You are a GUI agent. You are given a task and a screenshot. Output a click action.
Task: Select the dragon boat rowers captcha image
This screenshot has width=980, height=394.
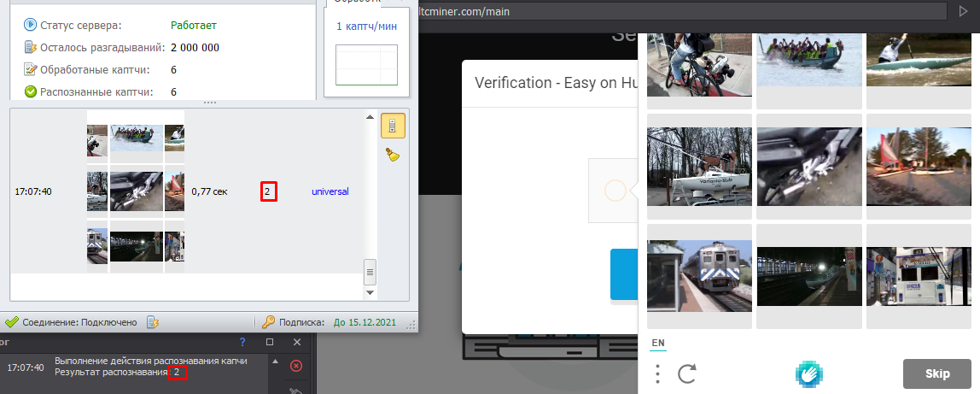pyautogui.click(x=809, y=60)
